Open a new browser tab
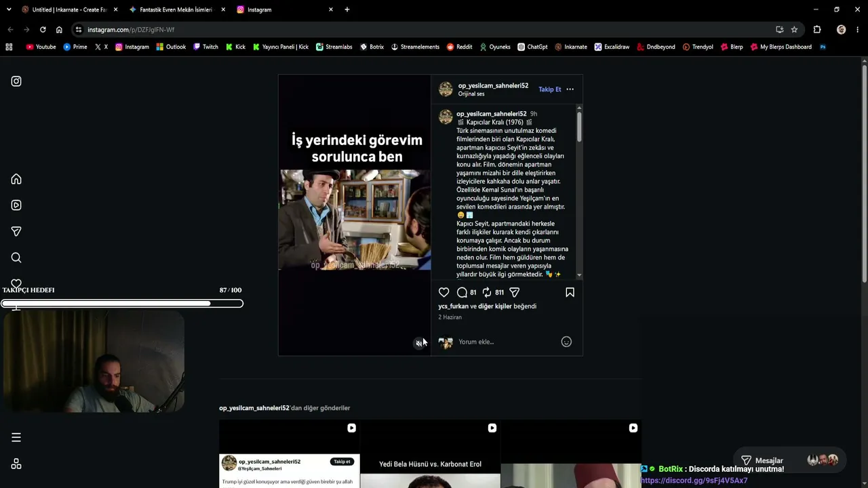Screen dimensions: 868x488 click(x=347, y=9)
